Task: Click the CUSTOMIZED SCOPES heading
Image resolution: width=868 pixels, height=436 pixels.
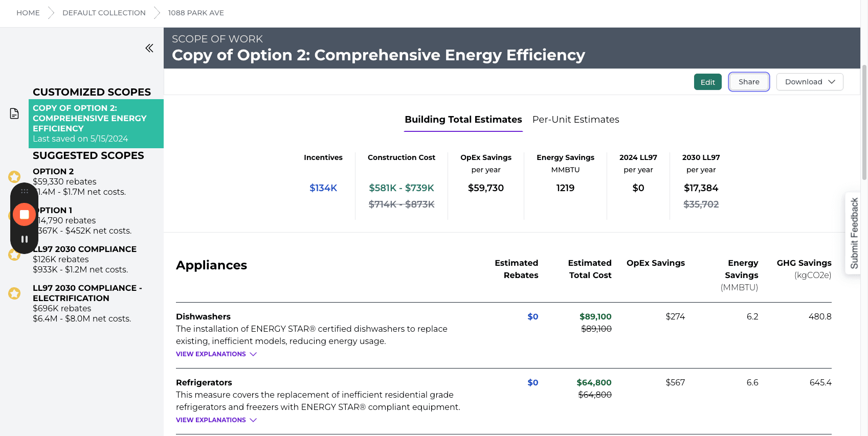Action: 92,92
